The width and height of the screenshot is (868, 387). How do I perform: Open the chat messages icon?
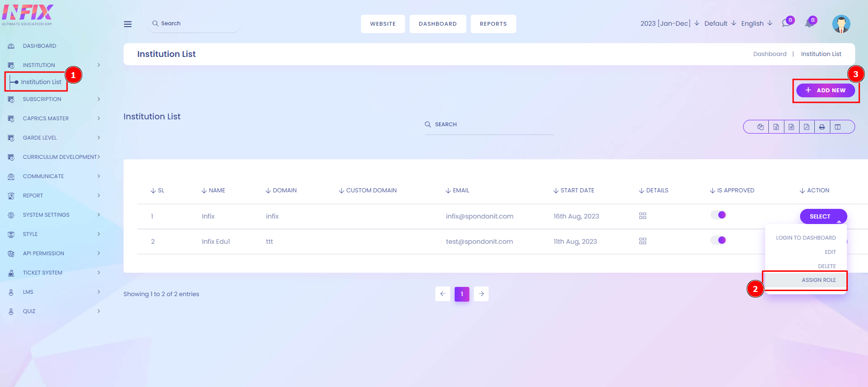[x=787, y=23]
